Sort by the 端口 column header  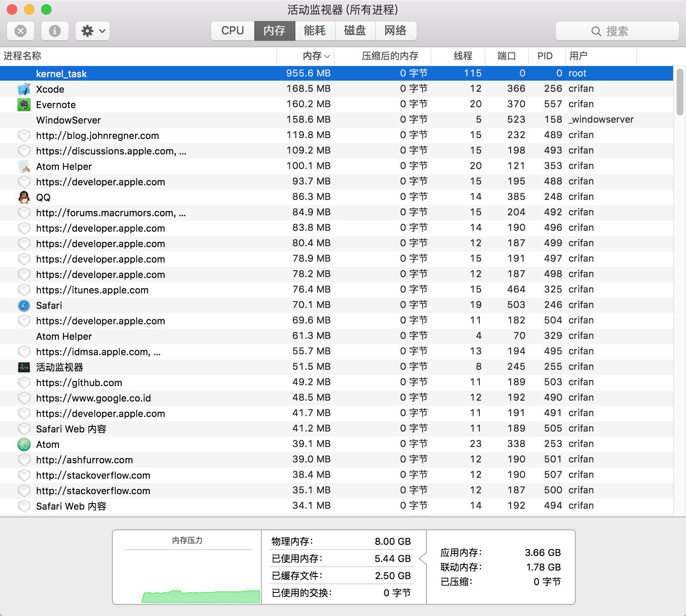point(506,56)
